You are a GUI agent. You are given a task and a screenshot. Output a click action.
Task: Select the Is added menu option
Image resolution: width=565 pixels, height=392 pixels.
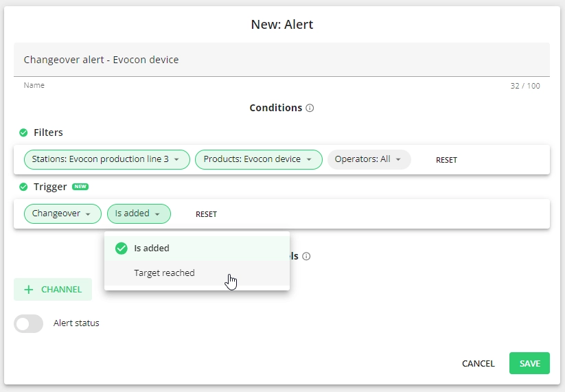coord(197,249)
